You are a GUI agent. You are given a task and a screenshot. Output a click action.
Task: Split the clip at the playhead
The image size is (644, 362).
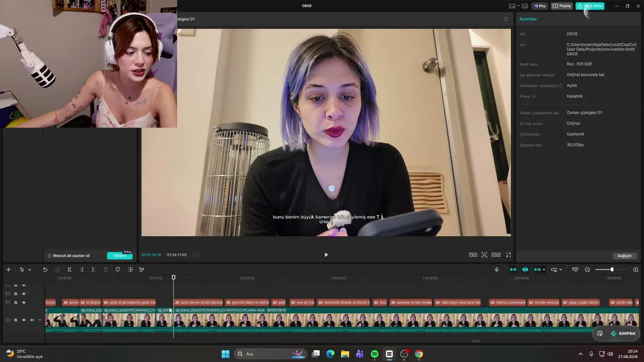click(69, 269)
